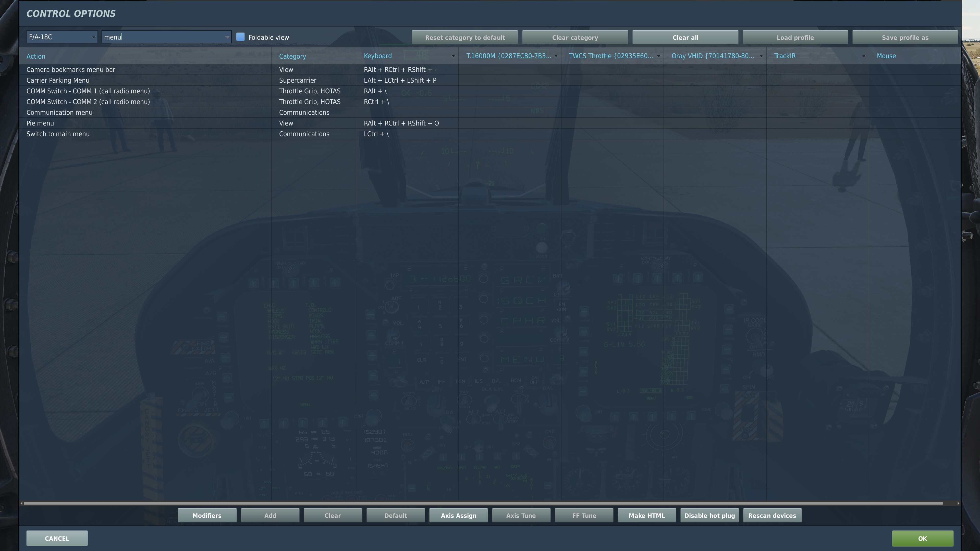980x551 pixels.
Task: Open the TWCS Throttle column dropdown arrow
Action: click(658, 56)
